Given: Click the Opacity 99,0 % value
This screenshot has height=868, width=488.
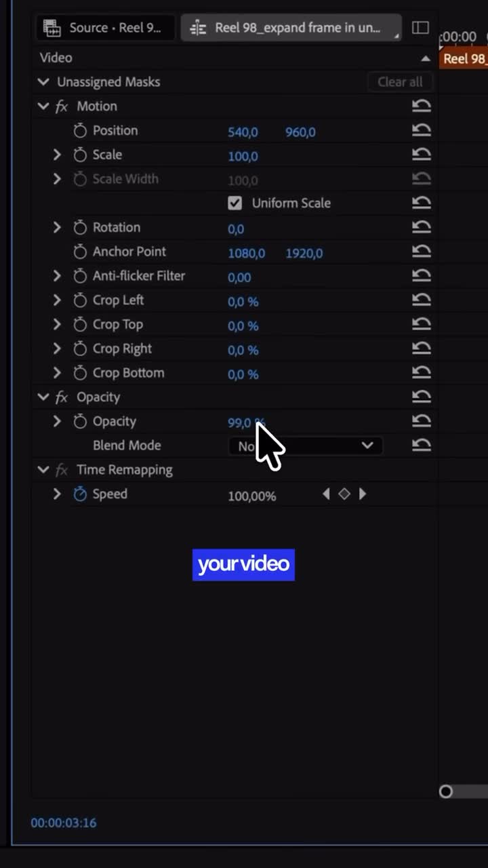Looking at the screenshot, I should coord(247,422).
